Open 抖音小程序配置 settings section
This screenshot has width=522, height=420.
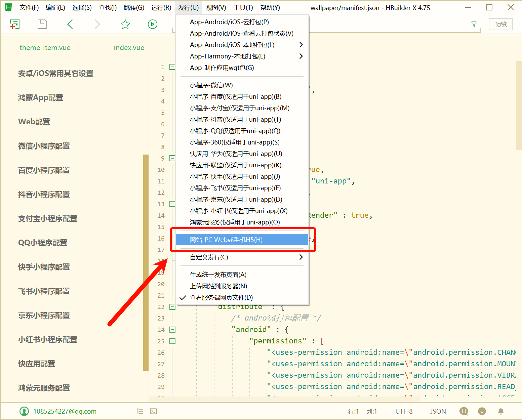coord(44,195)
